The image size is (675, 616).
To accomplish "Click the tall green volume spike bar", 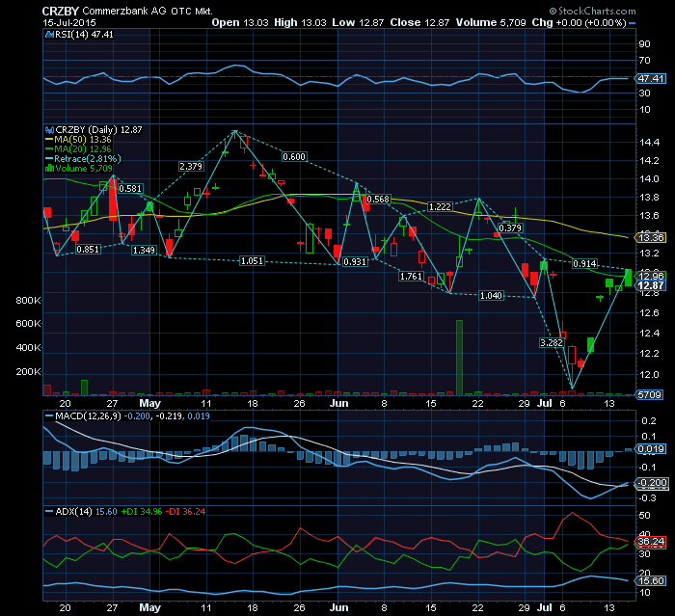I will [459, 358].
